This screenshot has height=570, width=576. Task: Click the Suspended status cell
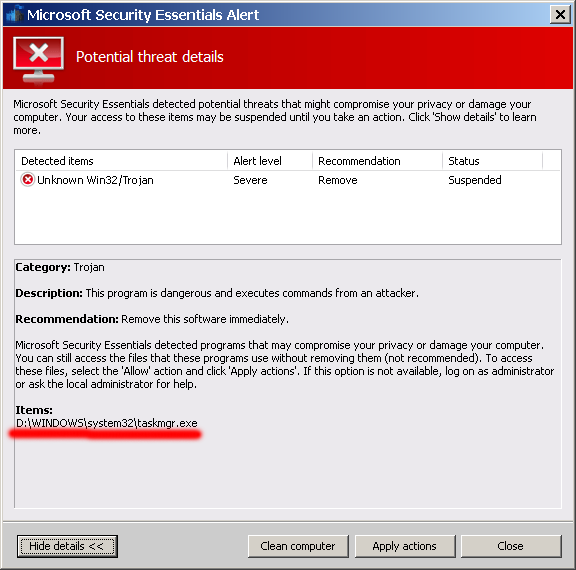tap(475, 180)
